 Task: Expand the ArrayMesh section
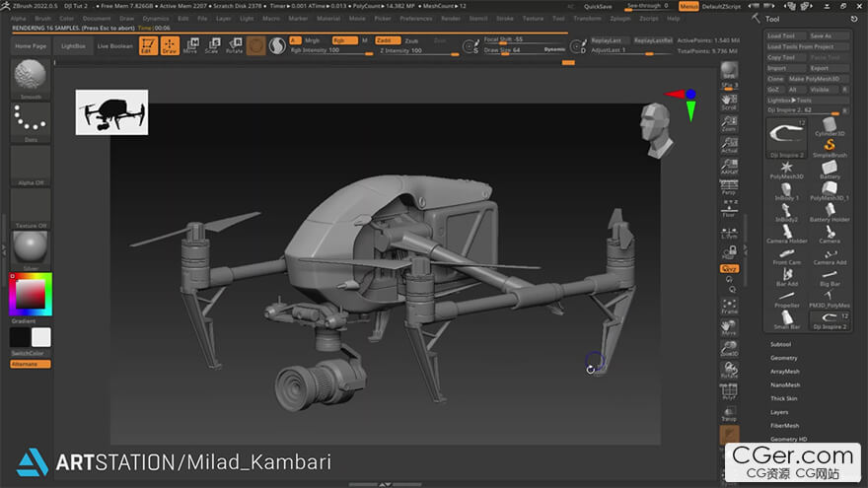pyautogui.click(x=785, y=372)
